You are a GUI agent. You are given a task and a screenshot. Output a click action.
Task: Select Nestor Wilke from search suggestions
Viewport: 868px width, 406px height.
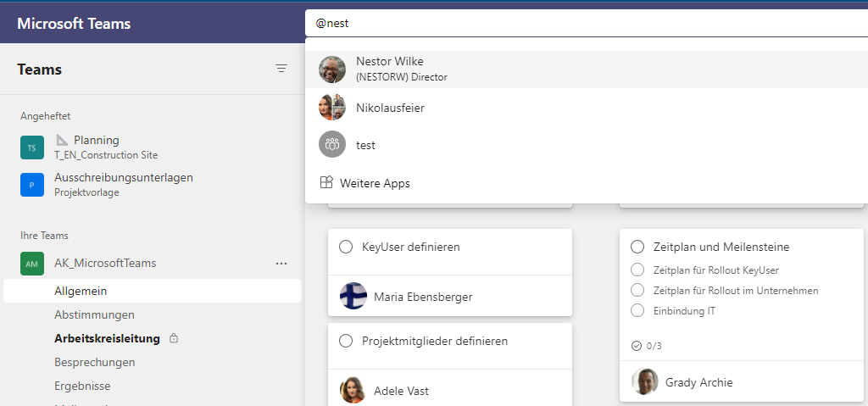[x=390, y=69]
